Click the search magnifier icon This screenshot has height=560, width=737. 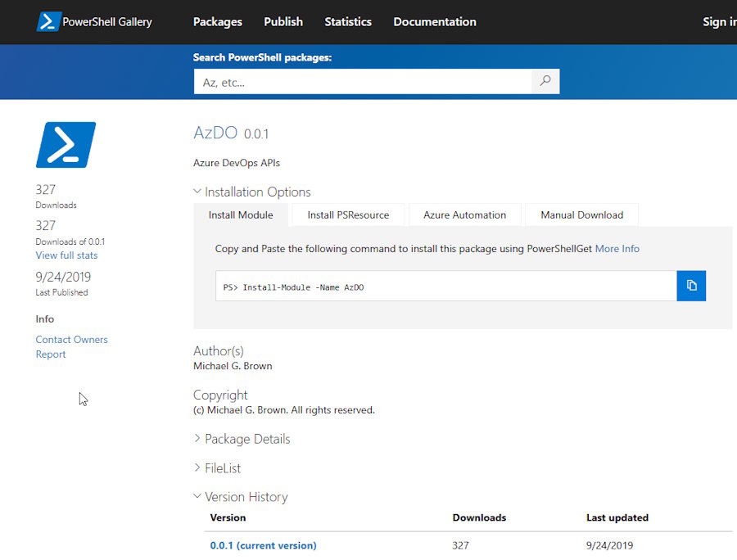tap(545, 81)
